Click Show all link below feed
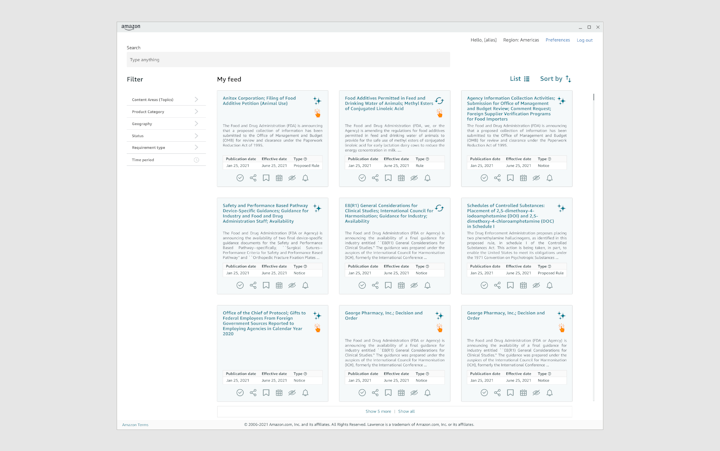Screen dimensions: 720x451 click(x=406, y=411)
